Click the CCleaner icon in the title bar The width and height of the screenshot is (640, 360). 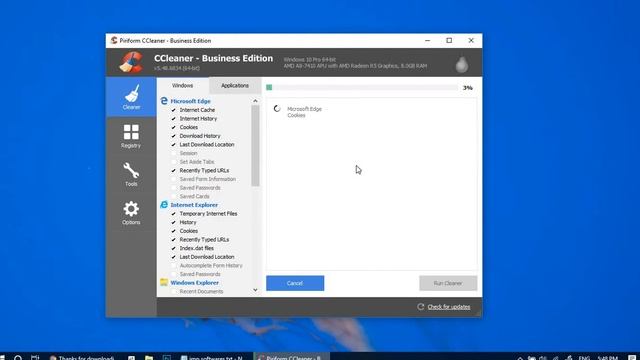coord(114,40)
